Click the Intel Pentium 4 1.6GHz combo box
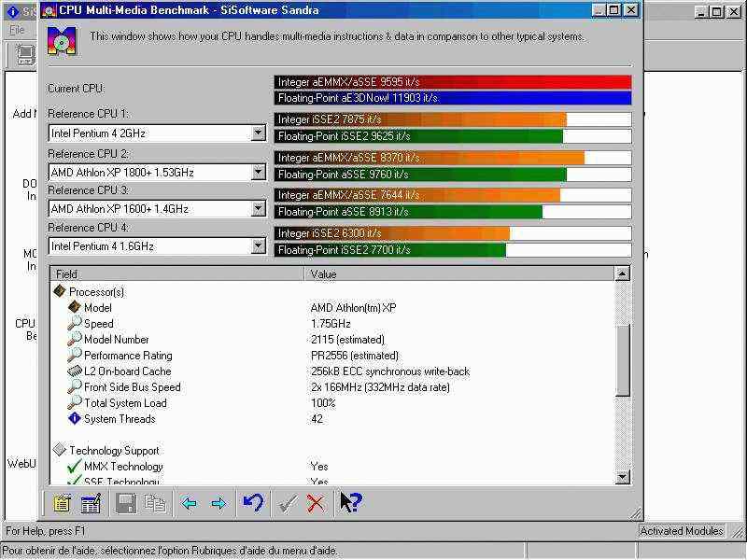Screen dimensions: 747x560 [x=157, y=246]
